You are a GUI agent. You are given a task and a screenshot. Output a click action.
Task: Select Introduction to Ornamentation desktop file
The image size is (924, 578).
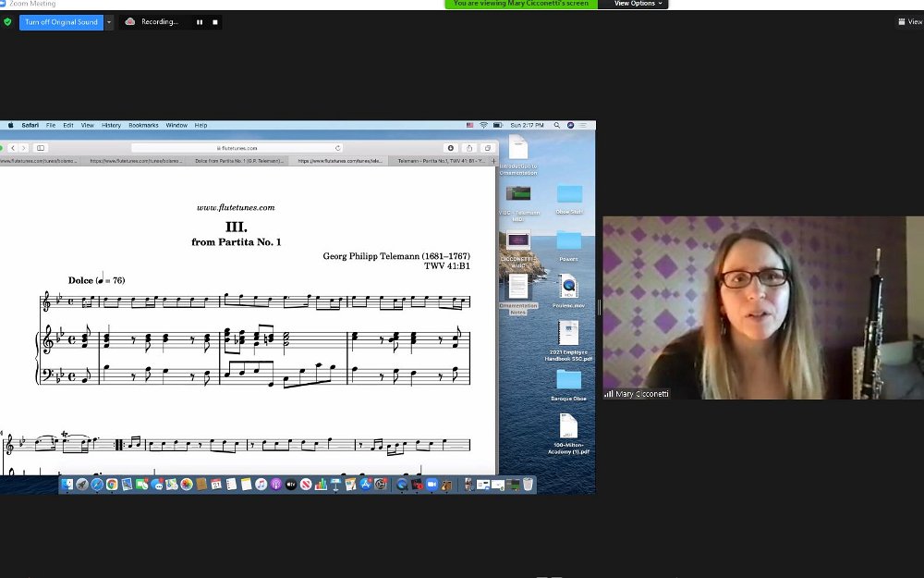[x=518, y=155]
